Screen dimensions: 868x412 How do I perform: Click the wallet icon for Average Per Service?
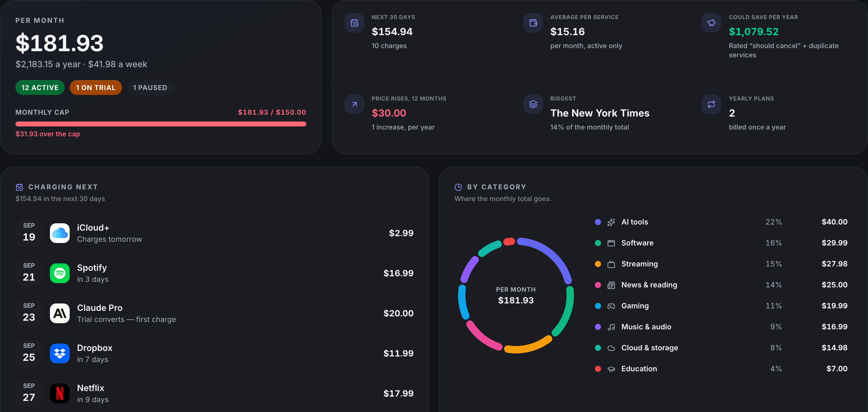pos(533,23)
